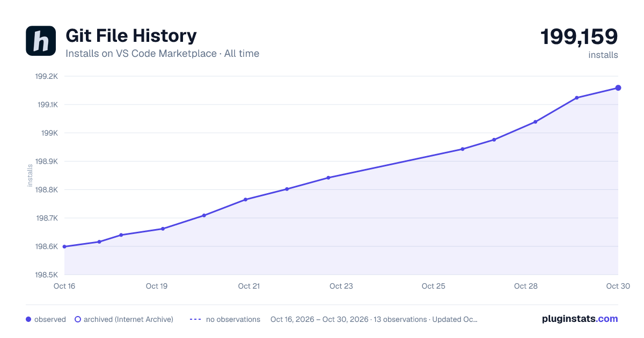Click the rotated 'installs' y-axis title
The height and width of the screenshot is (338, 644).
(30, 175)
